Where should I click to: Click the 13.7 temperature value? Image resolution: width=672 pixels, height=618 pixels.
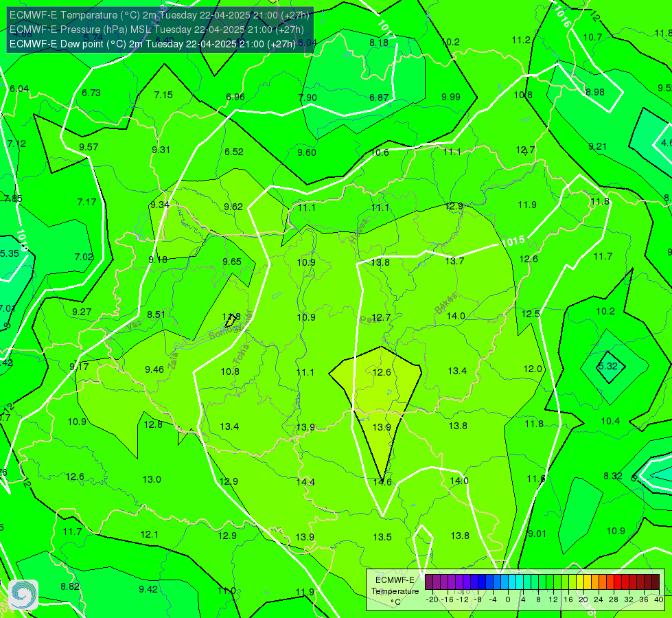point(454,261)
